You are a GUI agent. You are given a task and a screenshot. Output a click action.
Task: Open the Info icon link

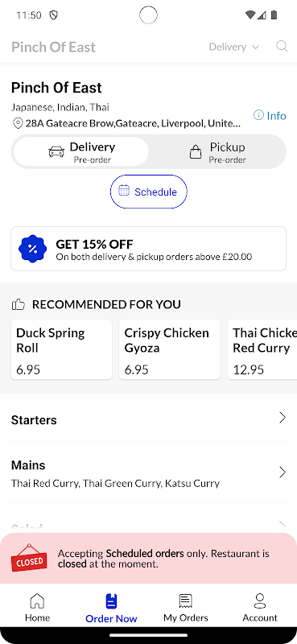point(270,115)
